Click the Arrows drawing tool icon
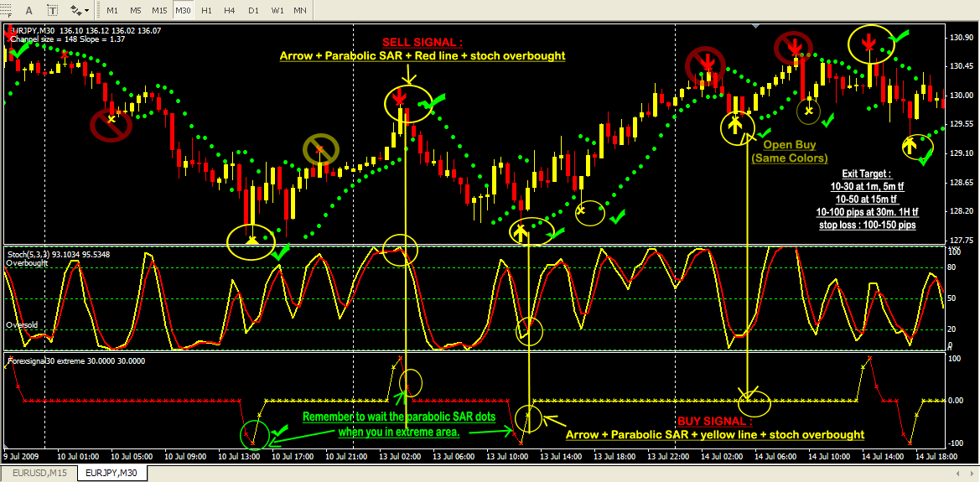Image resolution: width=980 pixels, height=482 pixels. tap(76, 10)
